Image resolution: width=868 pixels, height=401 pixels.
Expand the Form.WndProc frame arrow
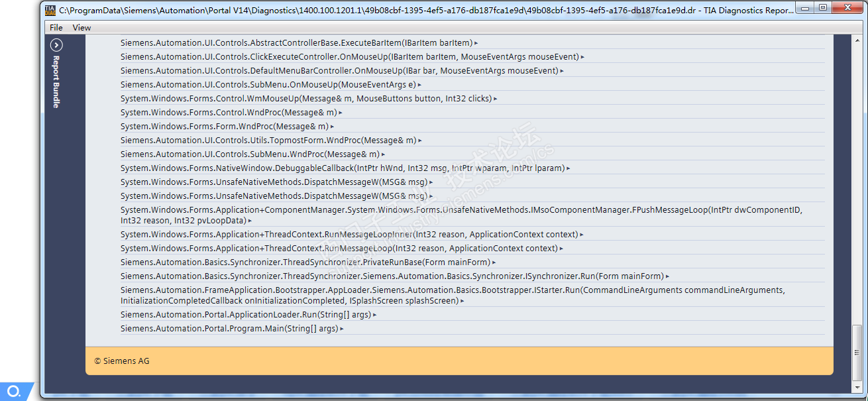[332, 127]
